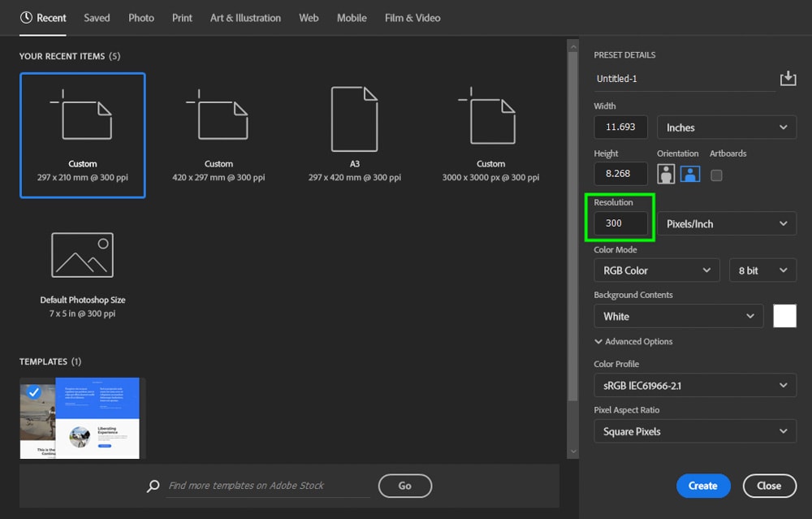This screenshot has height=519, width=812.
Task: Enable the Artboards checkbox
Action: (x=716, y=174)
